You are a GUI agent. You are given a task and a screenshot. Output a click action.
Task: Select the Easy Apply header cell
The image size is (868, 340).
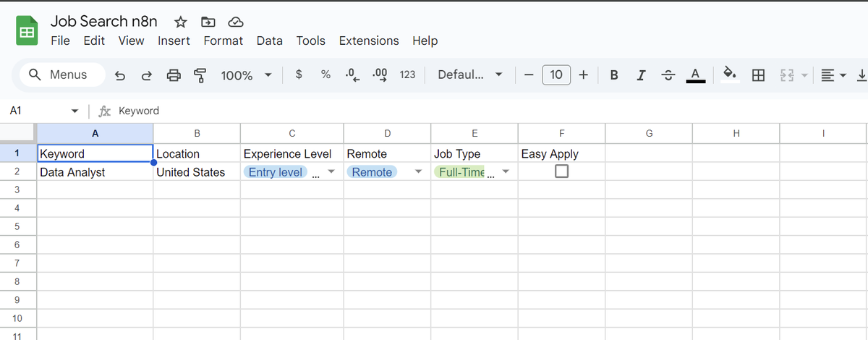tap(561, 153)
